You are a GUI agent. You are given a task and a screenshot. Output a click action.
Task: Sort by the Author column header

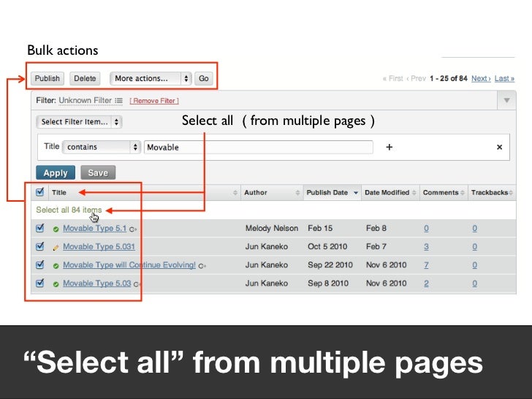tap(256, 192)
